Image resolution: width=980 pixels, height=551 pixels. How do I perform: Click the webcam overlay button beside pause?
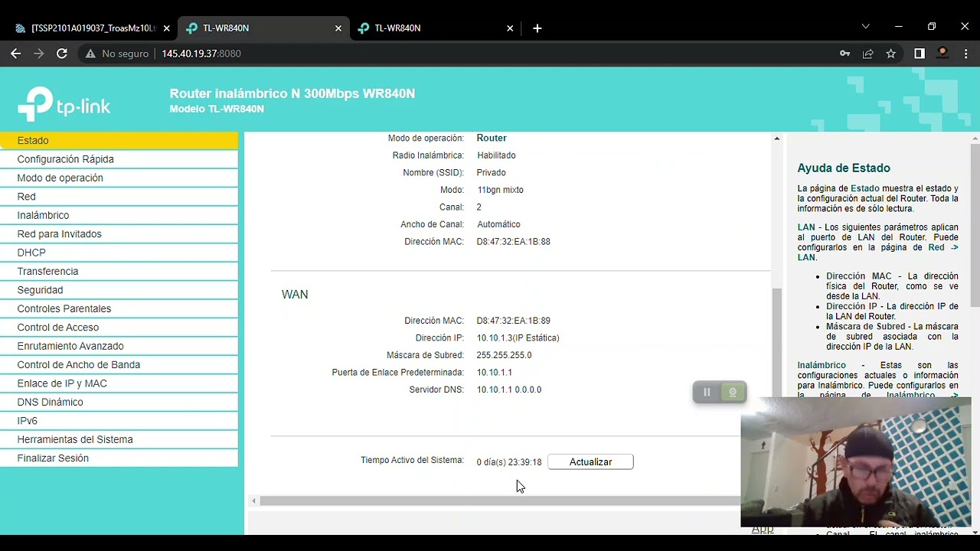[x=733, y=393]
